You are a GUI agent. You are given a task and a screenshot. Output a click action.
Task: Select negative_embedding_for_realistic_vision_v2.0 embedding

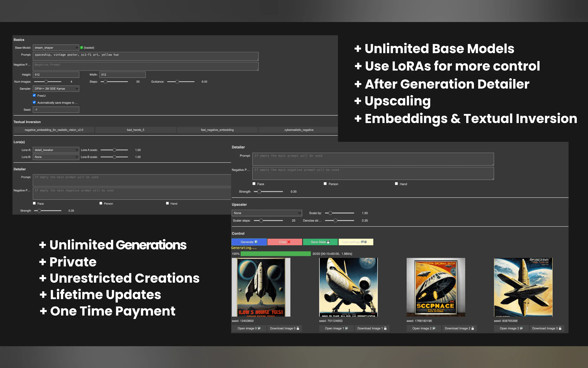pyautogui.click(x=54, y=130)
